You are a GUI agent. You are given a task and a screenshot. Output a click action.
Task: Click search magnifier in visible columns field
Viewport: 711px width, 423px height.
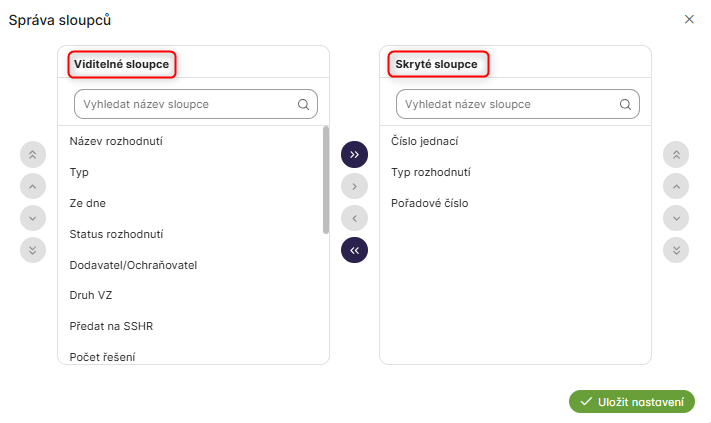[304, 104]
